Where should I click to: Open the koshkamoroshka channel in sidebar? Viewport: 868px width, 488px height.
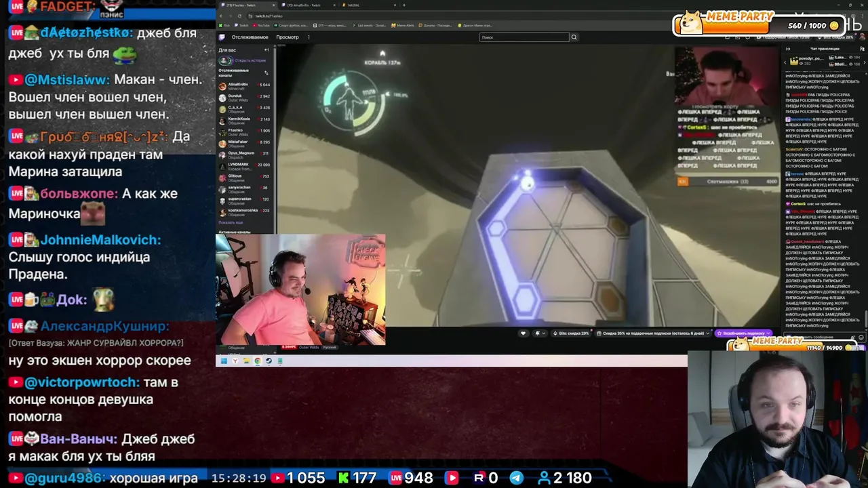[244, 212]
